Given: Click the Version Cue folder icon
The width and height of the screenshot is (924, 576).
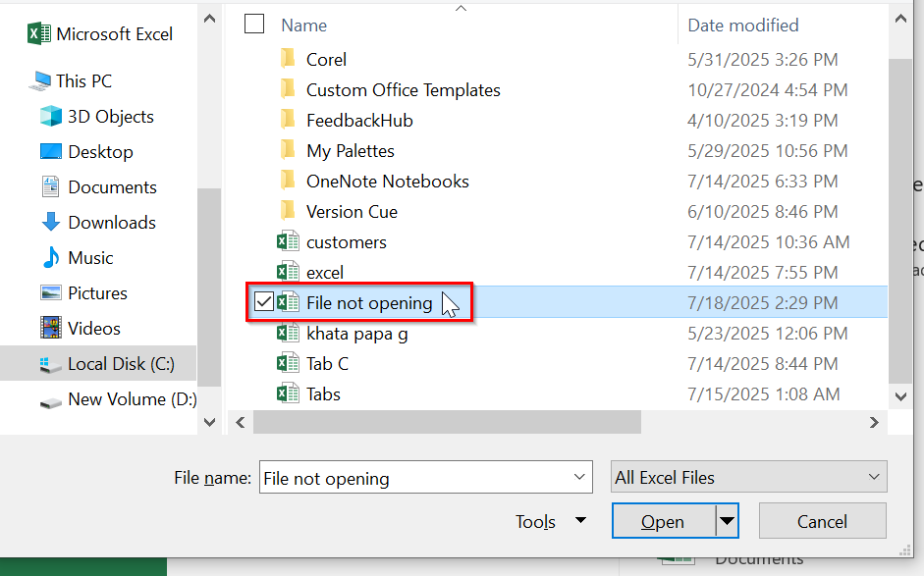Looking at the screenshot, I should [288, 211].
